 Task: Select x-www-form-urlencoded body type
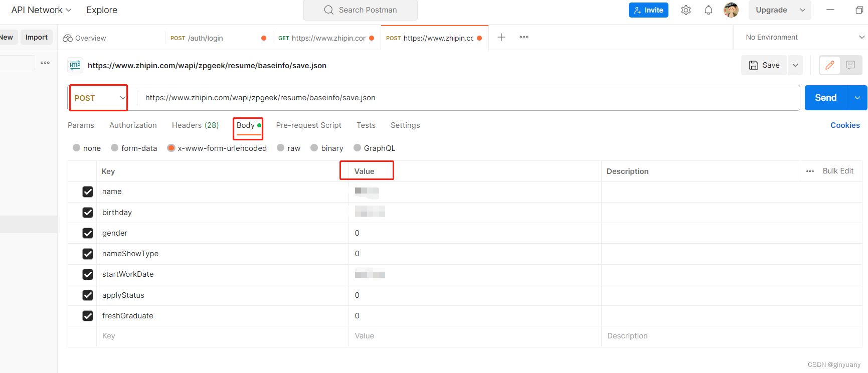click(x=171, y=148)
